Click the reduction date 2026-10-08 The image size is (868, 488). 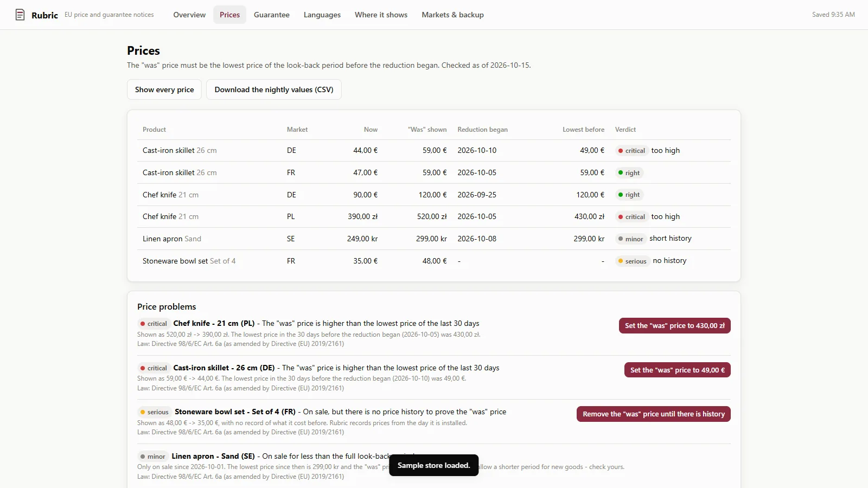(x=477, y=239)
